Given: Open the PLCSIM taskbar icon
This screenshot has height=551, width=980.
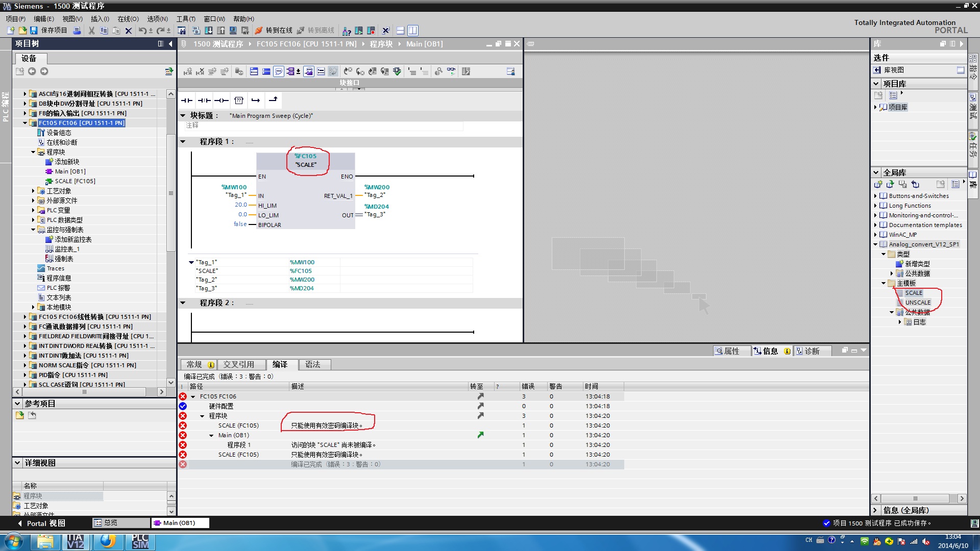Looking at the screenshot, I should point(140,541).
